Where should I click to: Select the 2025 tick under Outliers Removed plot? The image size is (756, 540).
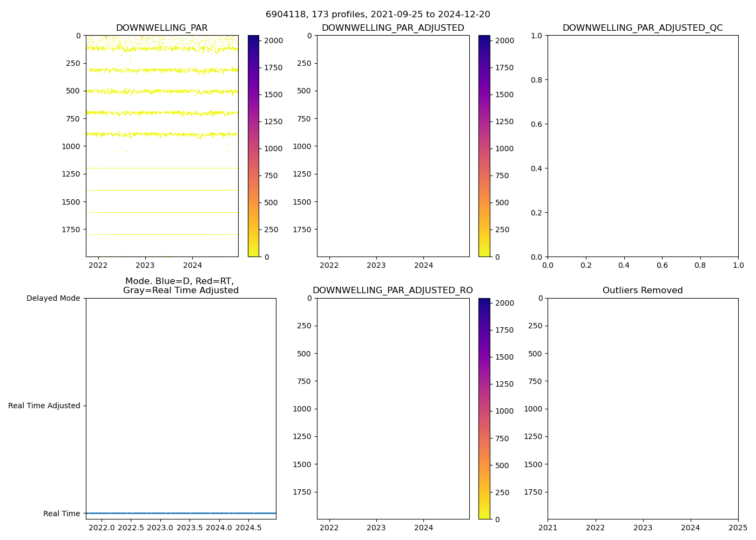pyautogui.click(x=738, y=528)
